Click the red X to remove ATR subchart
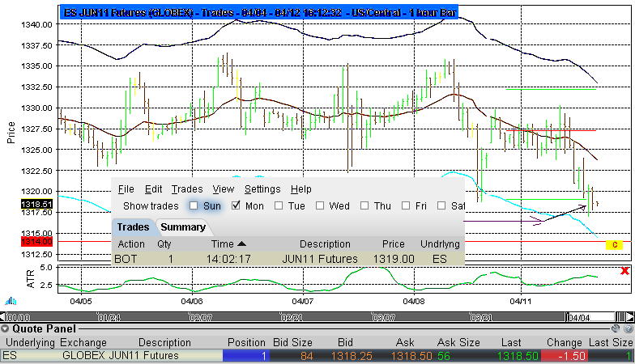This screenshot has width=635, height=364. coord(625,270)
